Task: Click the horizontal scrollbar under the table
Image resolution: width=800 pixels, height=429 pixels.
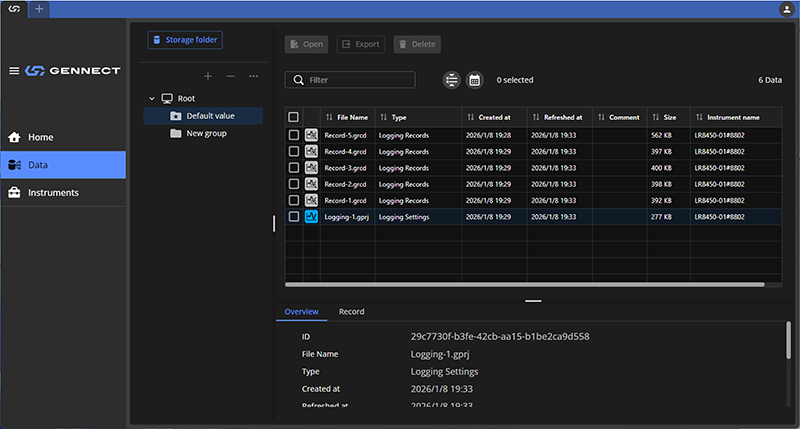Action: pos(524,285)
